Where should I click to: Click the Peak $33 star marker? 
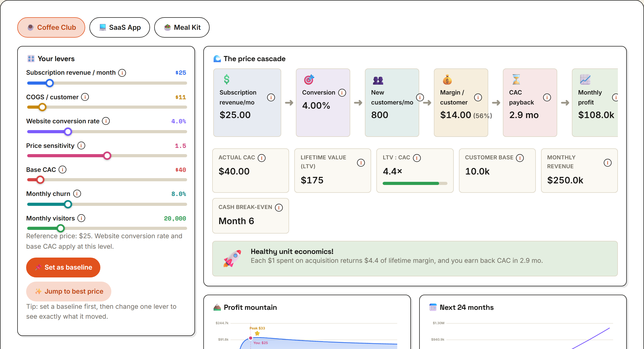(x=257, y=334)
